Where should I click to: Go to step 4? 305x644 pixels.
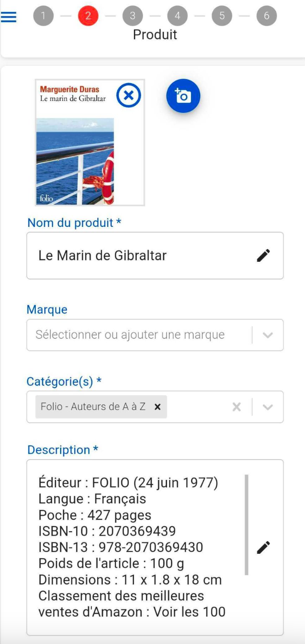[x=177, y=16]
